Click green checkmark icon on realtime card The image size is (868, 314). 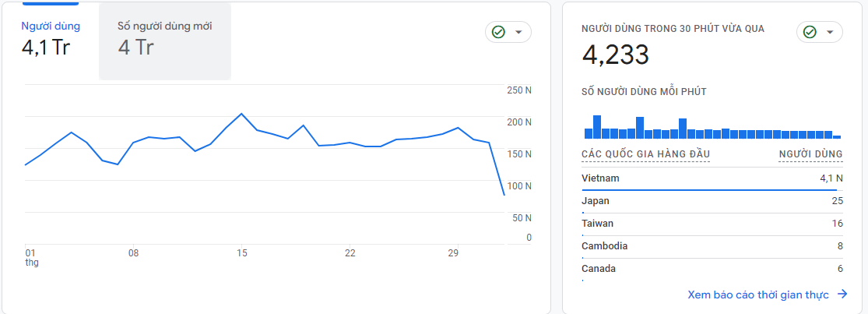coord(810,32)
